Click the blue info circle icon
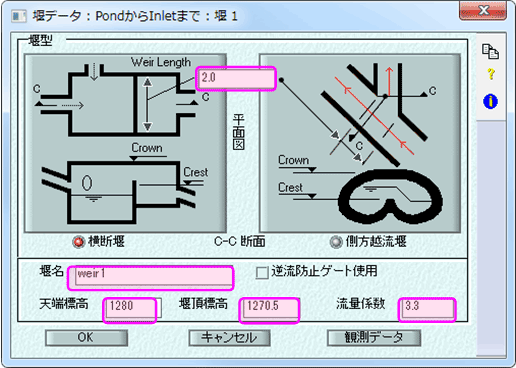Screen dimensions: 516x368 [x=490, y=101]
